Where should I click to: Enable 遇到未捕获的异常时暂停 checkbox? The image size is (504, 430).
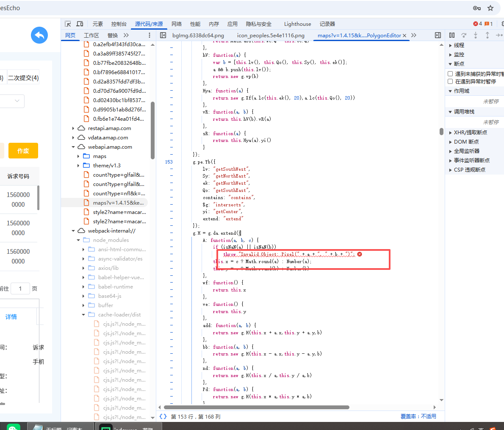(x=450, y=74)
